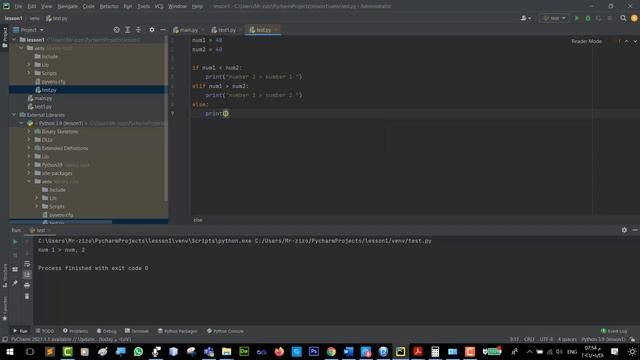Toggle Reader Mode in editor

click(586, 42)
